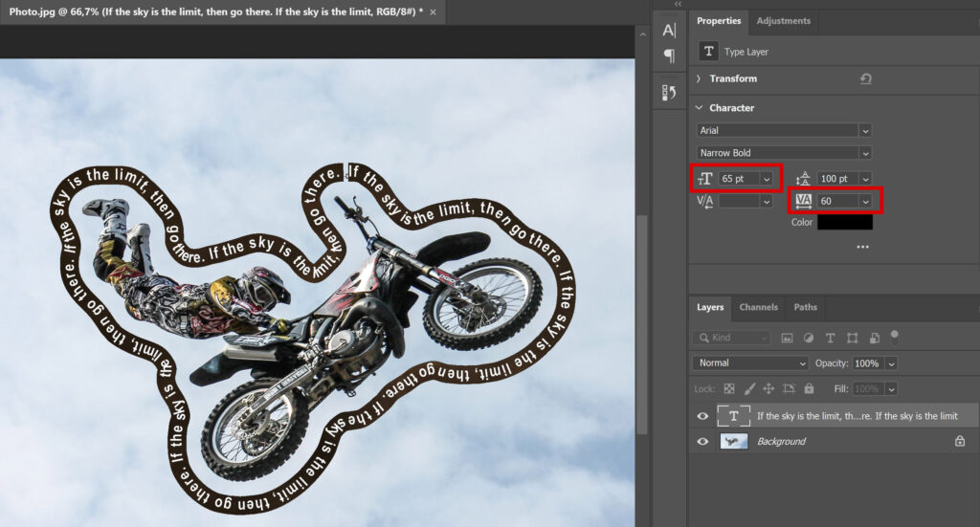980x527 pixels.
Task: Click the vertical scrollbar of the canvas
Action: (642, 323)
